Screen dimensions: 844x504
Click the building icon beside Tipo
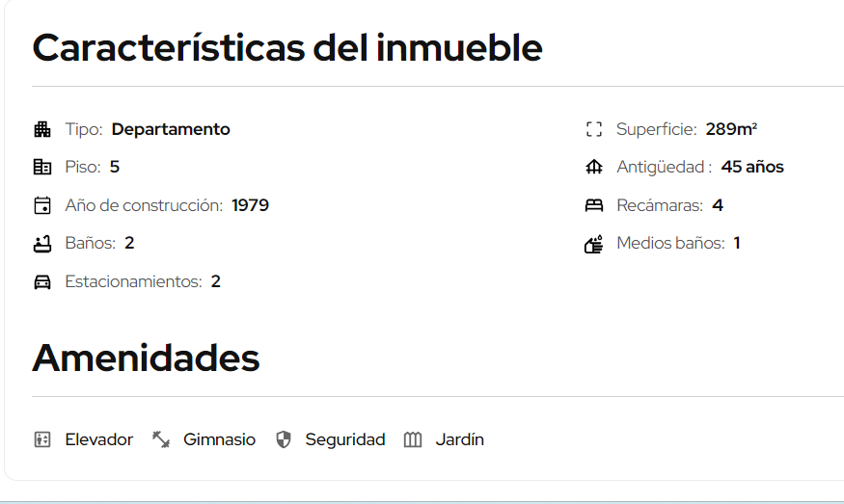42,129
